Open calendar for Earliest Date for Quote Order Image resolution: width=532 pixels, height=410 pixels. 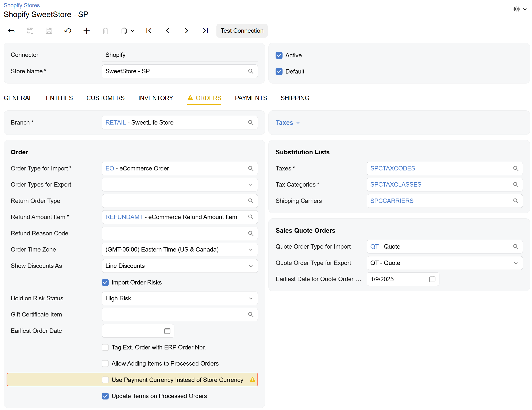coord(432,279)
